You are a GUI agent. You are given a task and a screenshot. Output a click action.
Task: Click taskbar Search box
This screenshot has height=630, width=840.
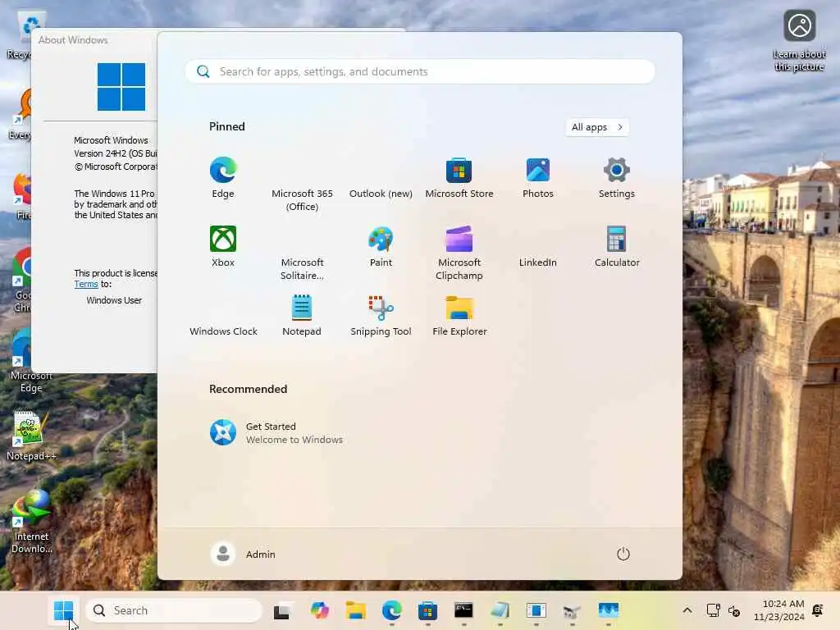tap(174, 610)
